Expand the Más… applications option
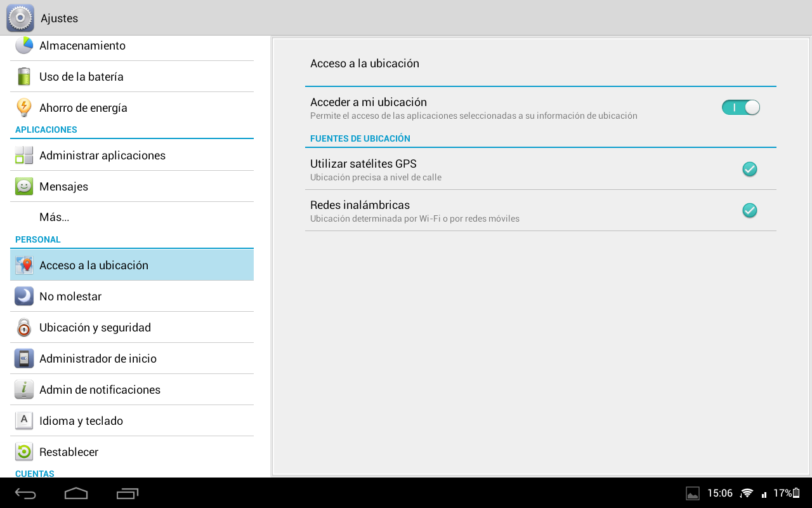This screenshot has height=508, width=812. pyautogui.click(x=55, y=217)
